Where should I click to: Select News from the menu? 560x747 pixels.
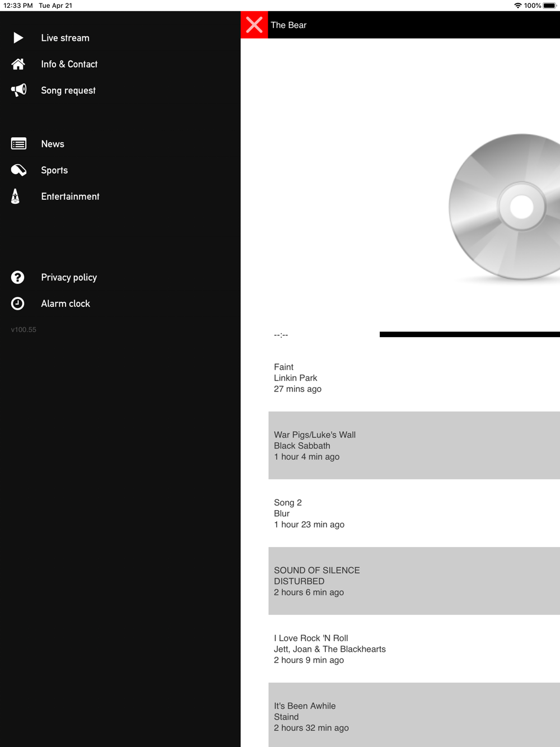(x=120, y=144)
